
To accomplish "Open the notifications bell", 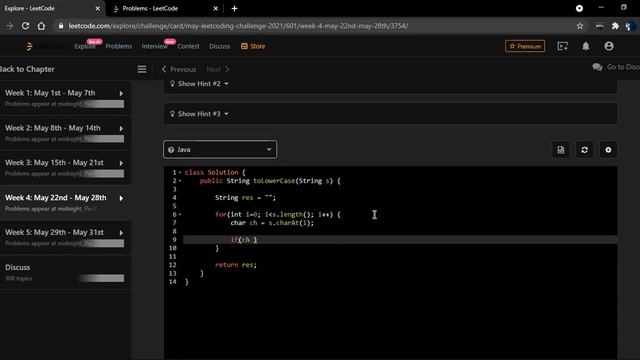I will (x=586, y=46).
